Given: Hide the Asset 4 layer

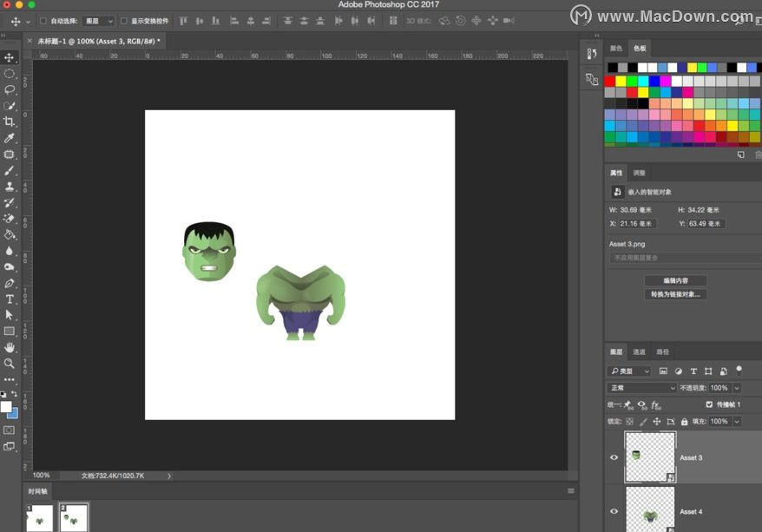Looking at the screenshot, I should tap(614, 511).
